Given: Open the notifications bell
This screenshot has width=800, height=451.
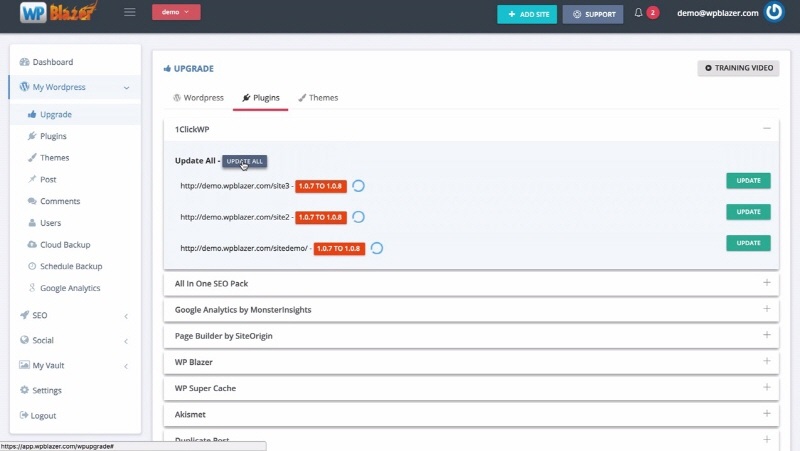Looking at the screenshot, I should point(638,13).
